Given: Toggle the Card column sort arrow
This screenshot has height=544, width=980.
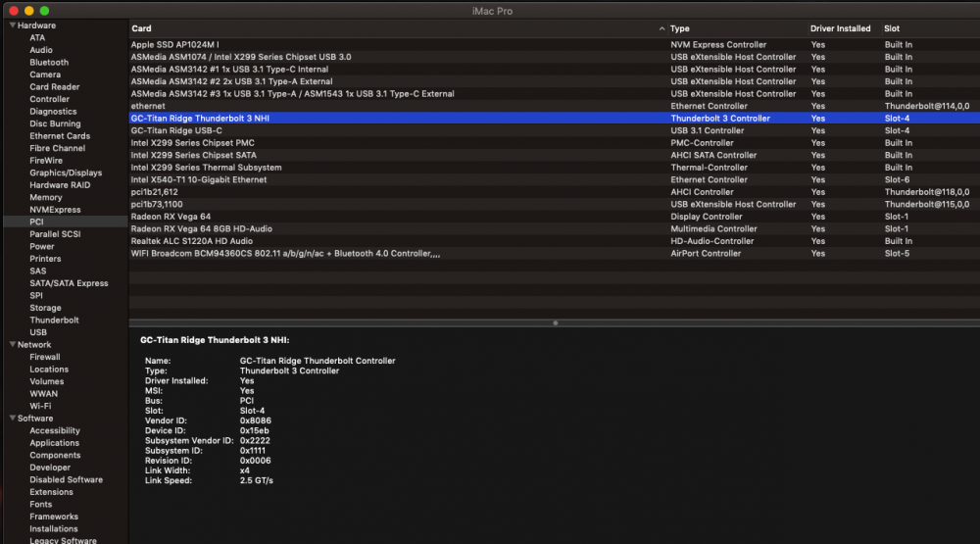Looking at the screenshot, I should pyautogui.click(x=661, y=28).
